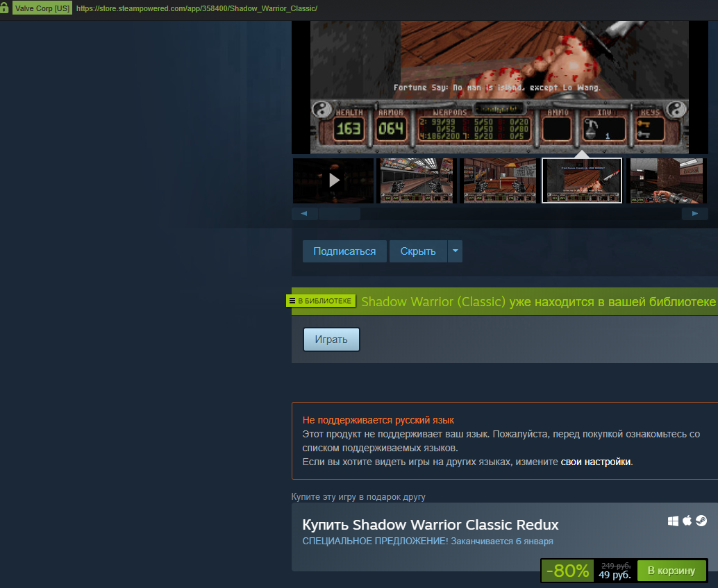Click the -80% discount badge

coord(568,571)
